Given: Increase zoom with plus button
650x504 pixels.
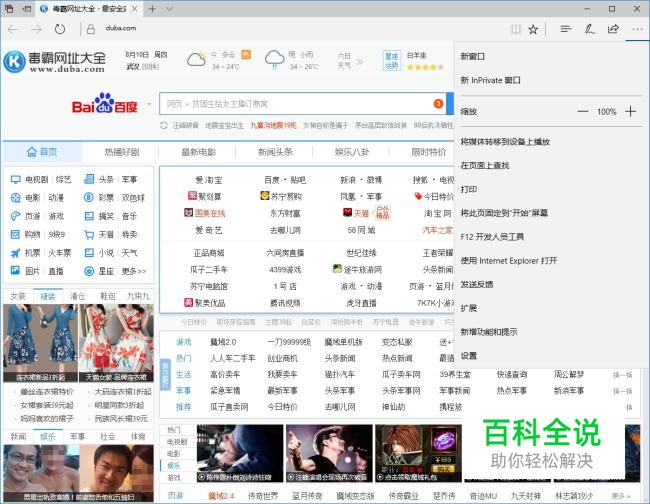Looking at the screenshot, I should [630, 111].
